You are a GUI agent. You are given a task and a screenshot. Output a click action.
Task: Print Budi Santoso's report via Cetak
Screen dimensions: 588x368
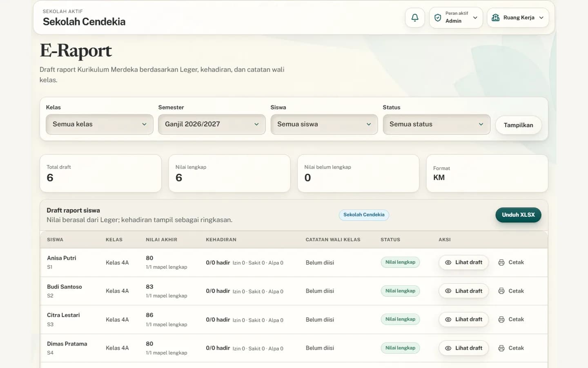click(x=511, y=291)
